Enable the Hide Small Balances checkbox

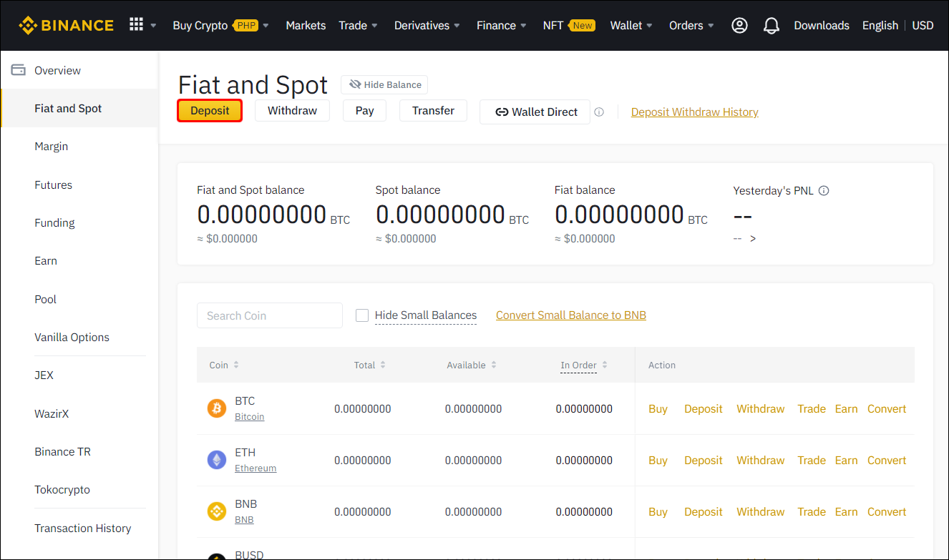coord(362,315)
